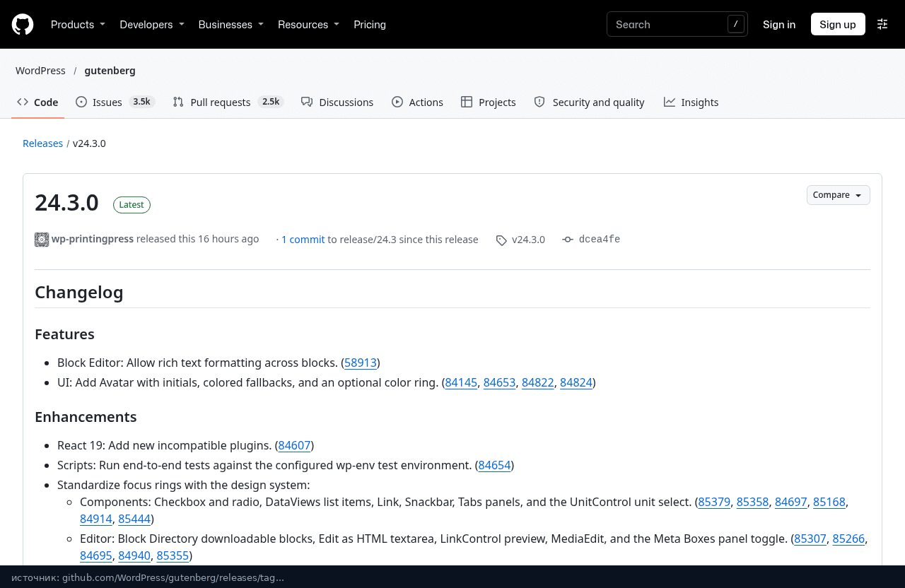Screen dimensions: 905x588
Task: Open pull request 58913 link
Action: point(361,363)
